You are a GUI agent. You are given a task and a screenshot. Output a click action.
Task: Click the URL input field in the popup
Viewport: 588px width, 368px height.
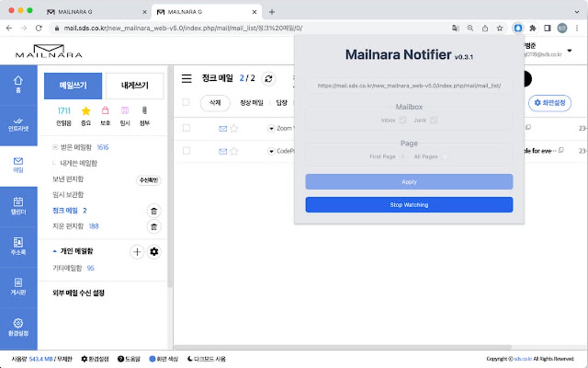(x=409, y=86)
